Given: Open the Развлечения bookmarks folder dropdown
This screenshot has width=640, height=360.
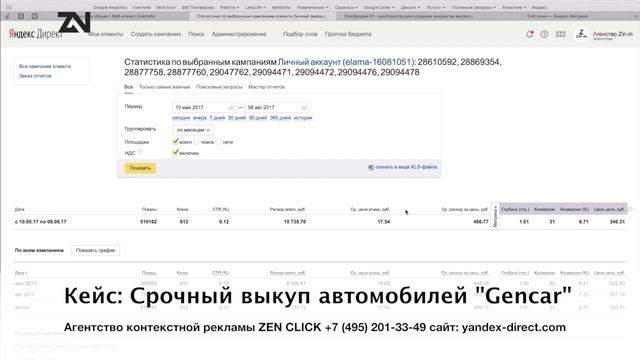Looking at the screenshot, I should 312,7.
